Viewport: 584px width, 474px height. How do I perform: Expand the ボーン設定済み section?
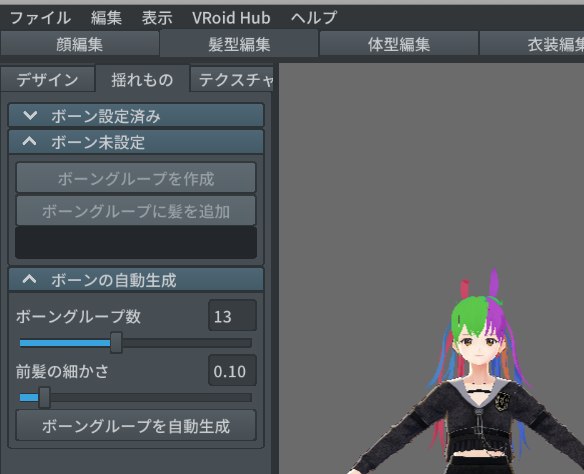pyautogui.click(x=136, y=115)
